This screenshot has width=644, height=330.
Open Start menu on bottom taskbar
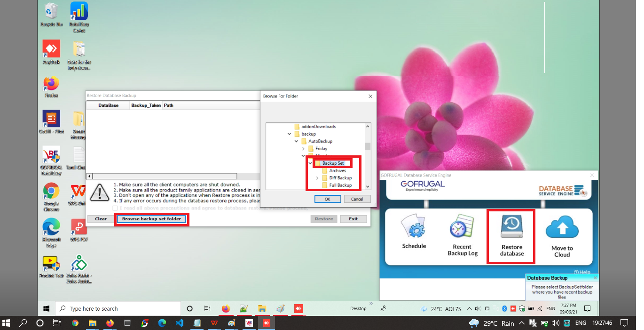click(7, 323)
